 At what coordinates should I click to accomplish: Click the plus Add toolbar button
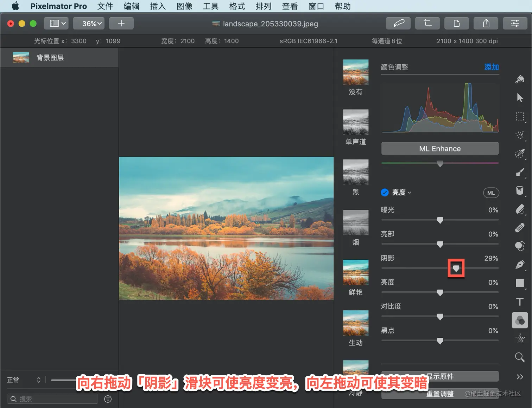coord(121,23)
